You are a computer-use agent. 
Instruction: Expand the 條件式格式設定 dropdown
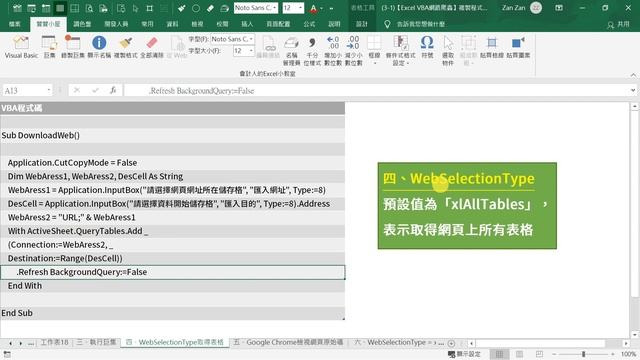(408, 63)
